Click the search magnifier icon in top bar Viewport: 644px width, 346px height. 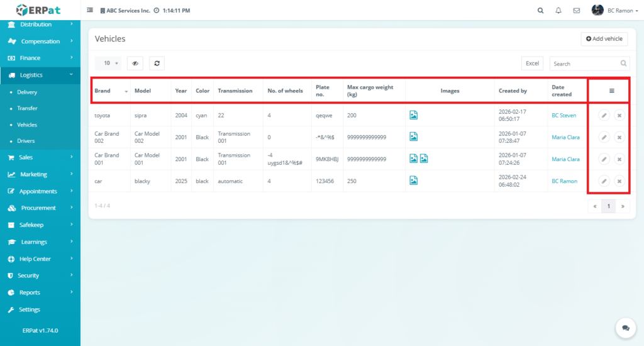tap(541, 11)
